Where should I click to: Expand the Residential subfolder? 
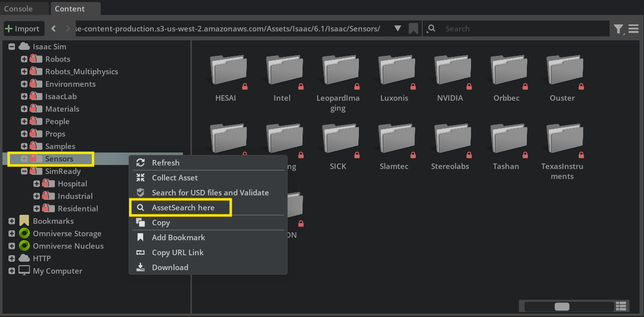(x=36, y=208)
